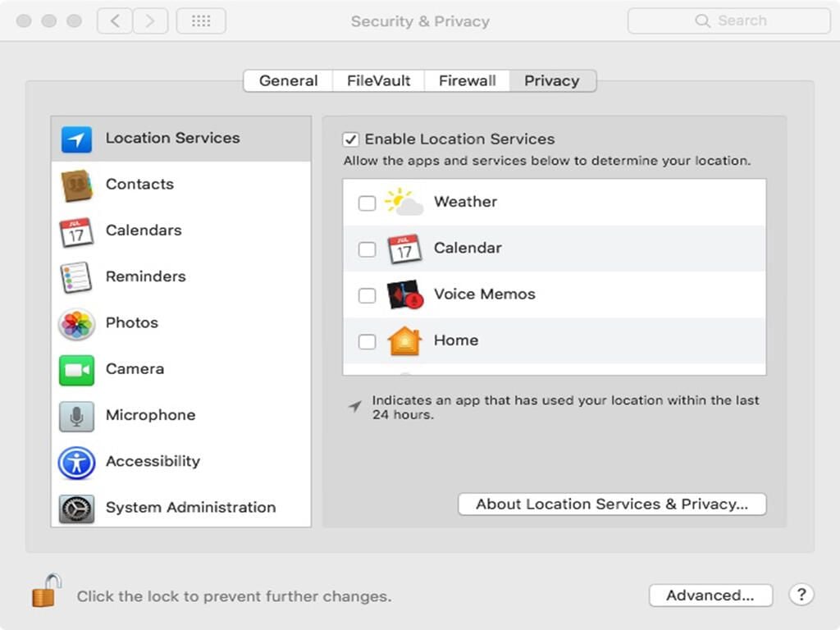840x630 pixels.
Task: Click the location arrow indicator icon
Action: coord(354,406)
